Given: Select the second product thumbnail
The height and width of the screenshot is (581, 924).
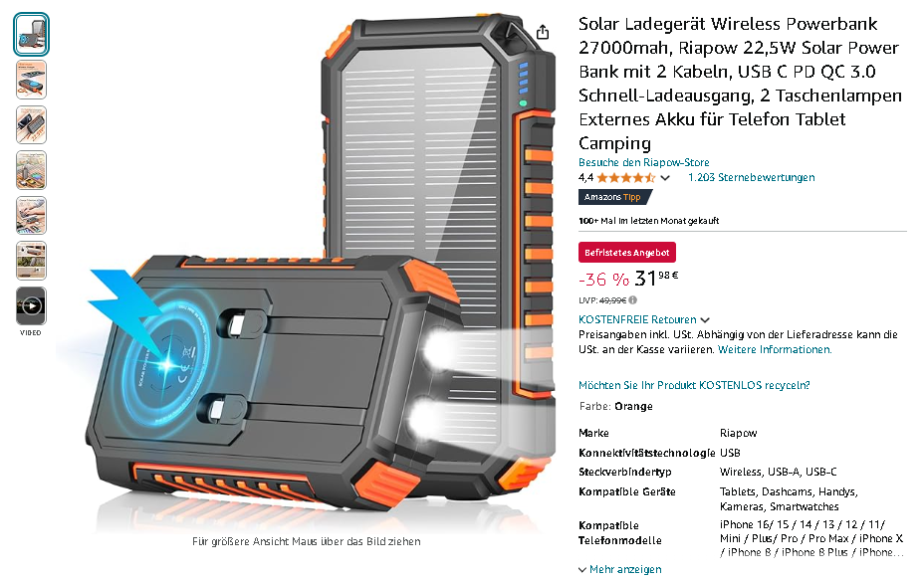Looking at the screenshot, I should point(31,80).
